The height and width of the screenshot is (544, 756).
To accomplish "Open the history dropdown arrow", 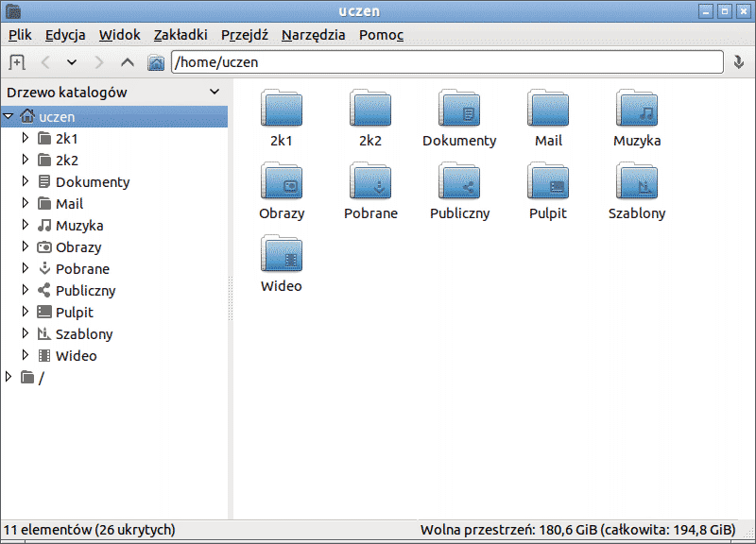I will pyautogui.click(x=72, y=62).
